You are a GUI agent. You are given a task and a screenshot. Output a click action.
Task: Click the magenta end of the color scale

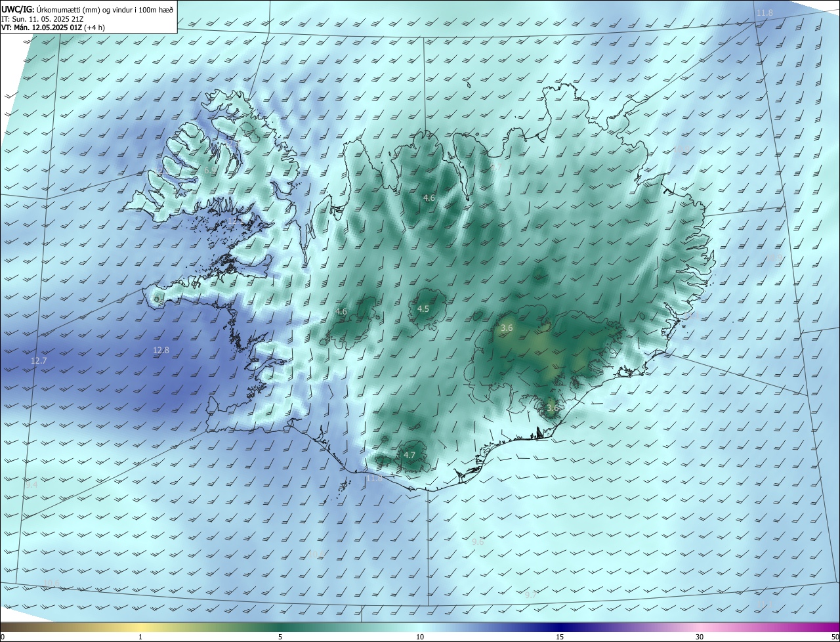(x=830, y=627)
